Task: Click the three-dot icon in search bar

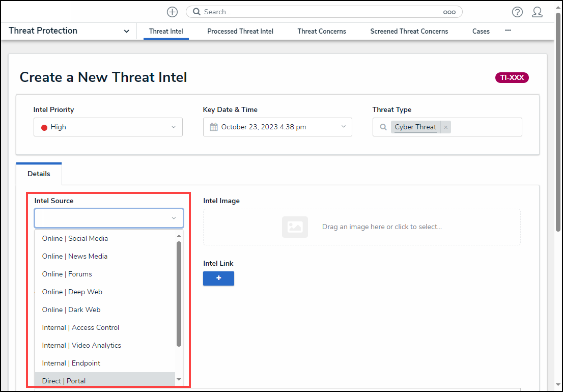Action: pyautogui.click(x=449, y=12)
